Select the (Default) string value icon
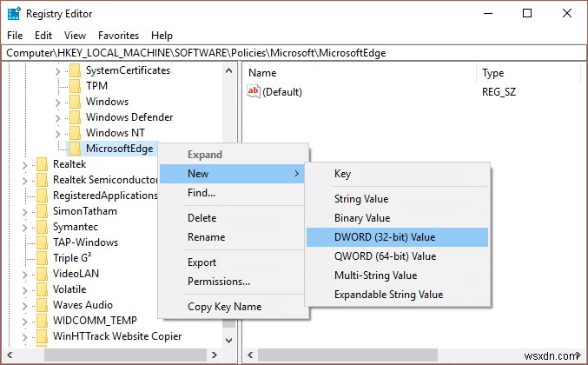Viewport: 588px width, 365px height. pyautogui.click(x=254, y=91)
